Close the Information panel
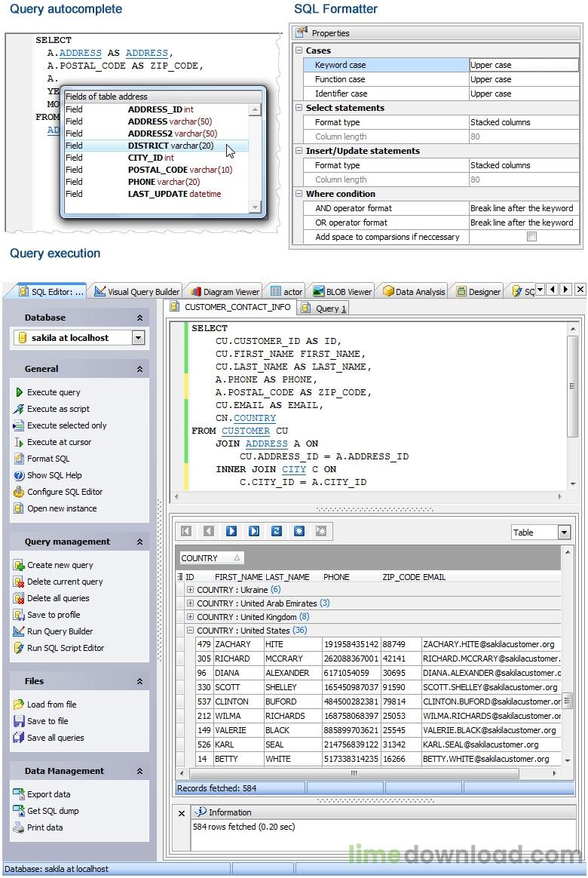Screen dimensions: 588x878 tap(181, 813)
